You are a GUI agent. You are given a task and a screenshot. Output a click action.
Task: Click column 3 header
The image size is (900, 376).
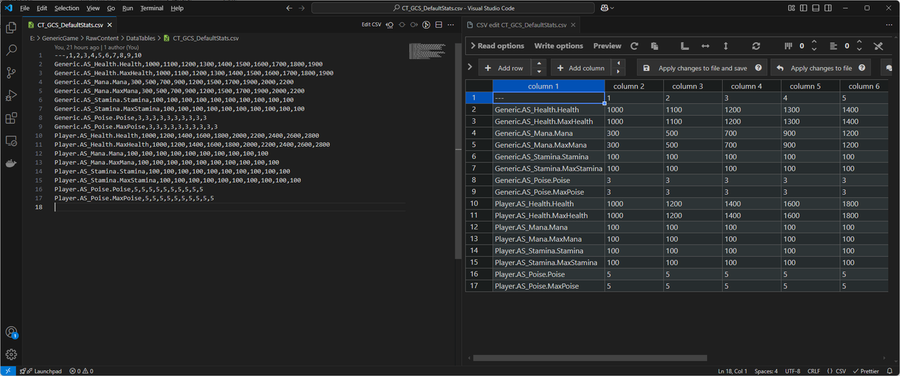pyautogui.click(x=692, y=86)
